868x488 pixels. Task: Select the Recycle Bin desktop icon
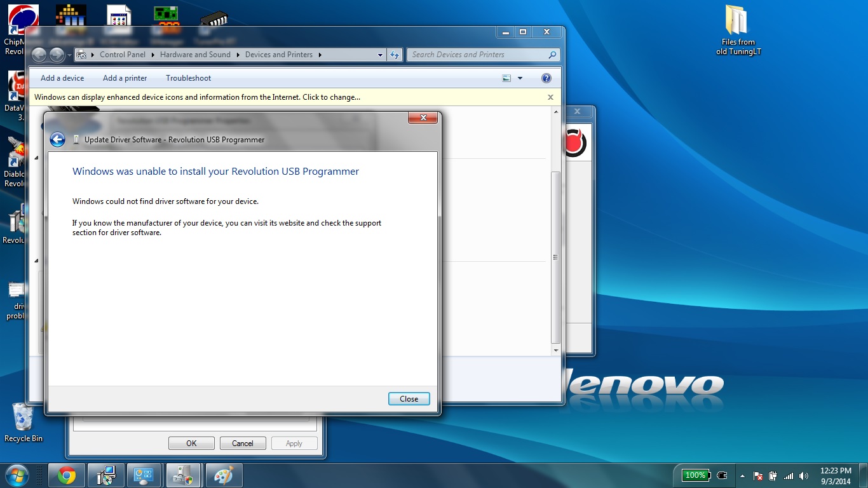click(x=24, y=422)
